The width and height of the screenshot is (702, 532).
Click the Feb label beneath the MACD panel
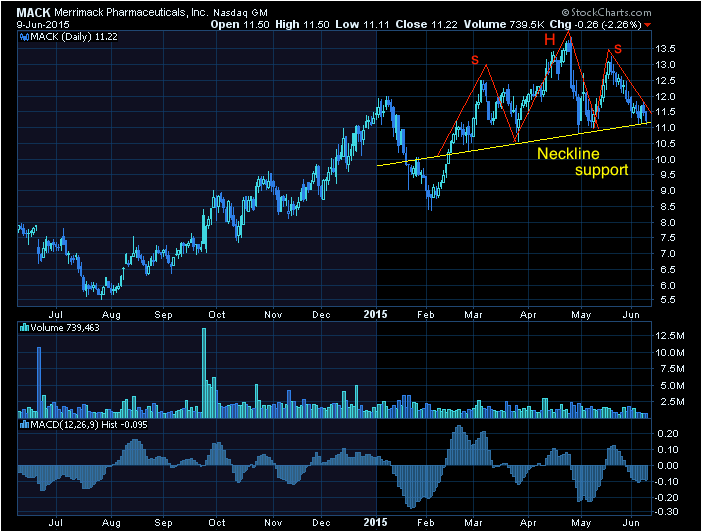(425, 523)
